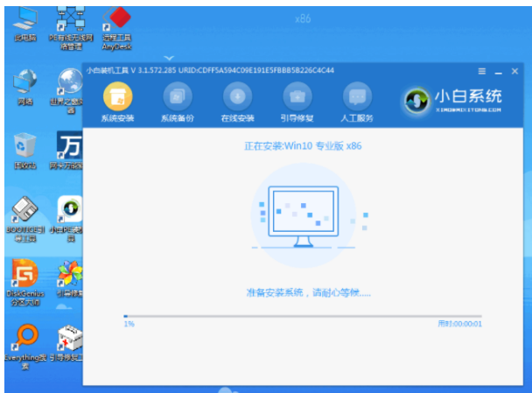Click the 正在安装:Win10 专业版 x86 heading
The image size is (532, 393).
click(303, 146)
